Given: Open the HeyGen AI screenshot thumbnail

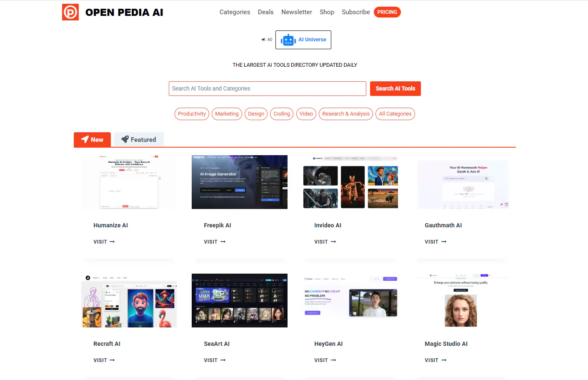Looking at the screenshot, I should click(350, 301).
